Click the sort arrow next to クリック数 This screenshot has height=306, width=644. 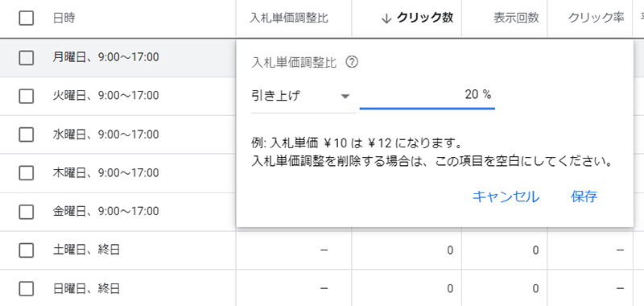click(x=386, y=19)
